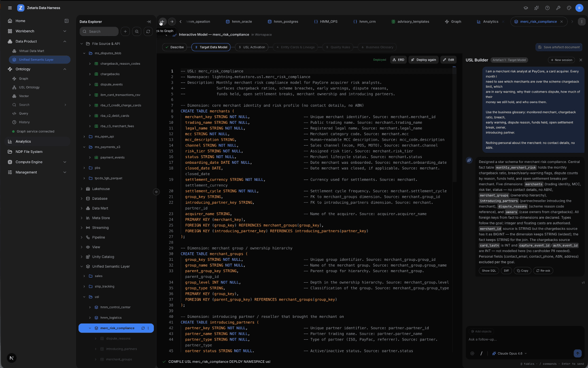Viewport: 588px width, 368px height.
Task: Collapse the Unified Semantic Layer tree node
Action: pos(81,266)
